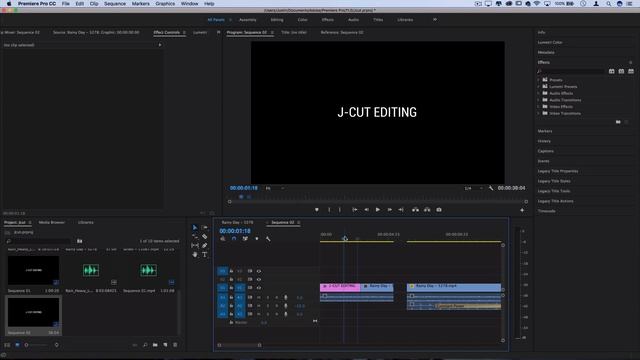Image resolution: width=640 pixels, height=360 pixels.
Task: Expand the Presets effects folder
Action: (x=539, y=80)
